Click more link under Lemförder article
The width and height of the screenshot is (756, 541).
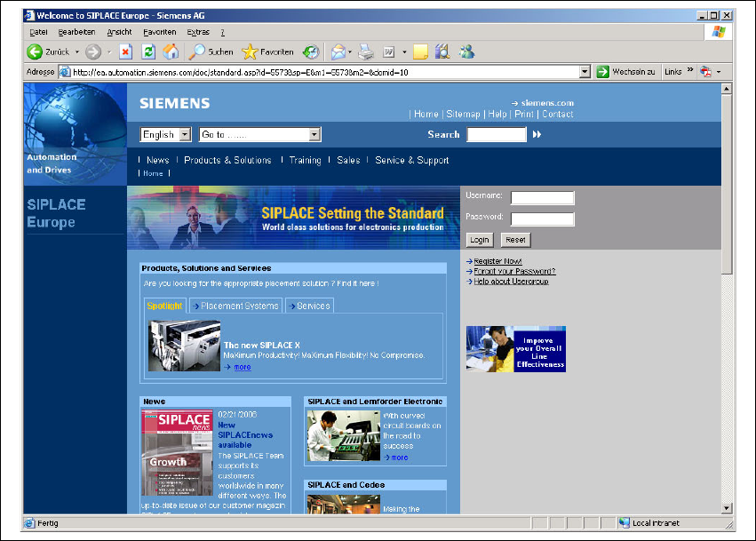click(399, 457)
